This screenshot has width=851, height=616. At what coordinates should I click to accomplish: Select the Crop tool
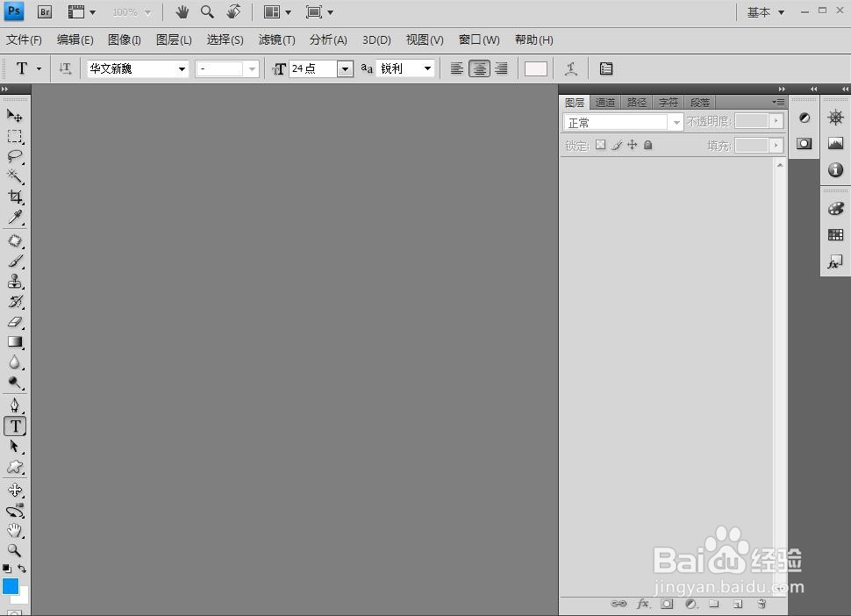(15, 197)
